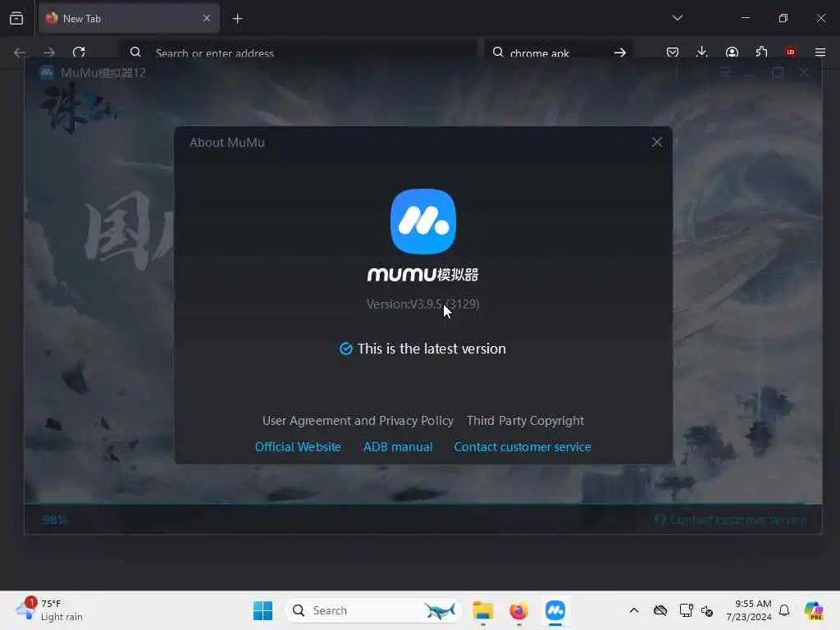Open a new browser tab with plus

pyautogui.click(x=237, y=19)
